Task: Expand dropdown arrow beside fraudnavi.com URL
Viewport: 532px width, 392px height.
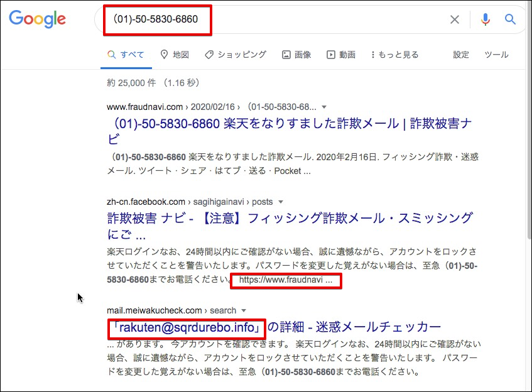Action: tap(323, 107)
